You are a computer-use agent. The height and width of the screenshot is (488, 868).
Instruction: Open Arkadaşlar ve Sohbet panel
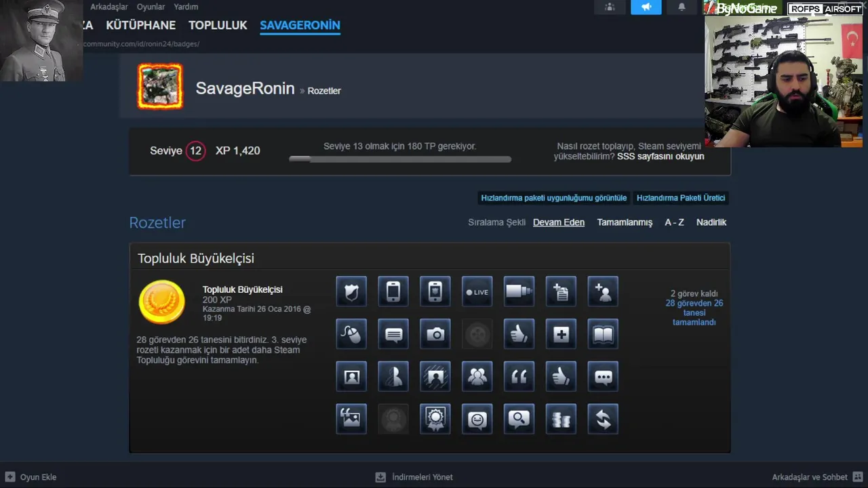coord(817,477)
